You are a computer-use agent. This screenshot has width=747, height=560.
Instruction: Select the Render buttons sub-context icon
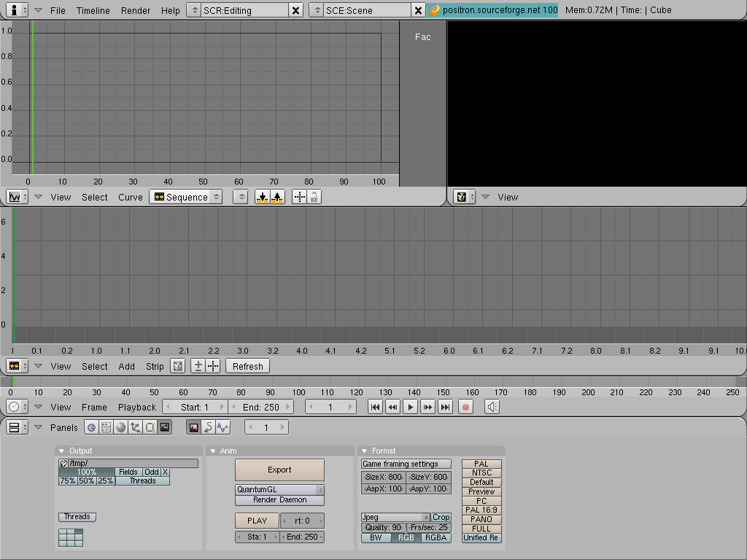[193, 427]
